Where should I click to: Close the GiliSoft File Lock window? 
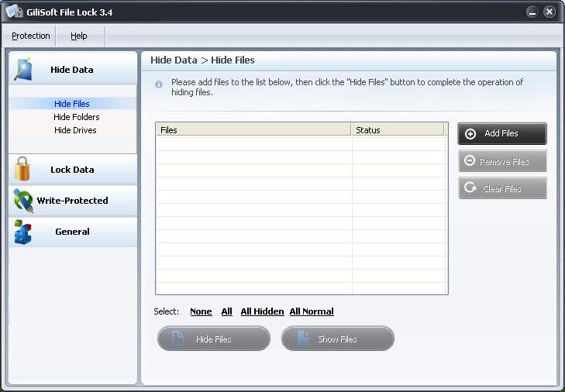pos(549,12)
